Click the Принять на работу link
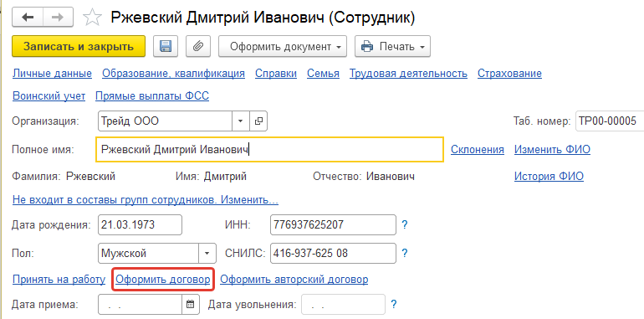Image resolution: width=644 pixels, height=319 pixels. [59, 280]
